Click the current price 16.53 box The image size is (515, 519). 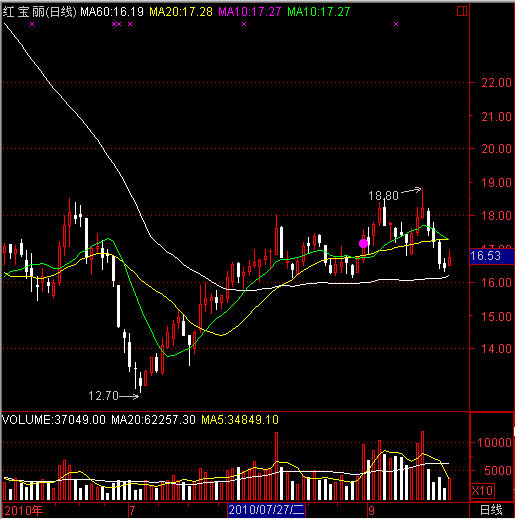coord(492,256)
